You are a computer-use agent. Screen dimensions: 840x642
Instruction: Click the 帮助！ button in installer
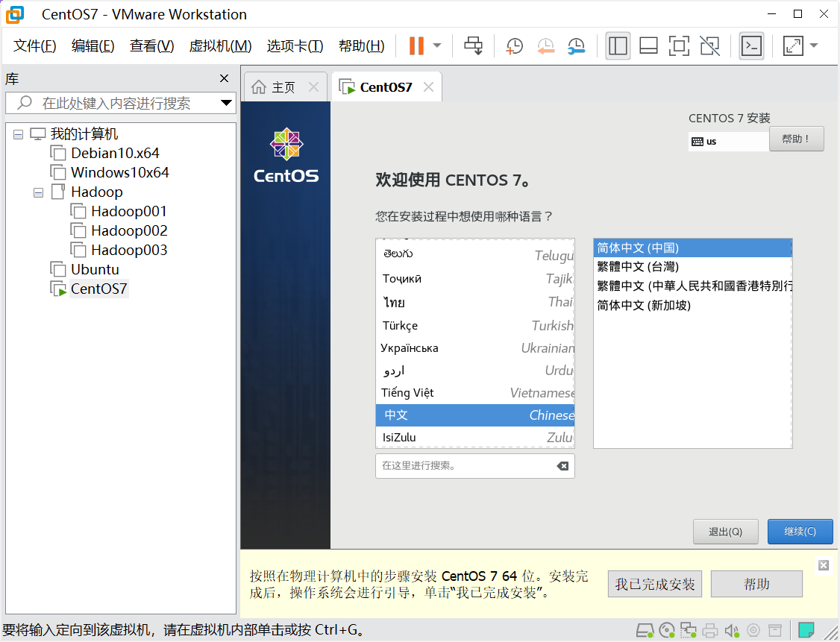coord(796,139)
